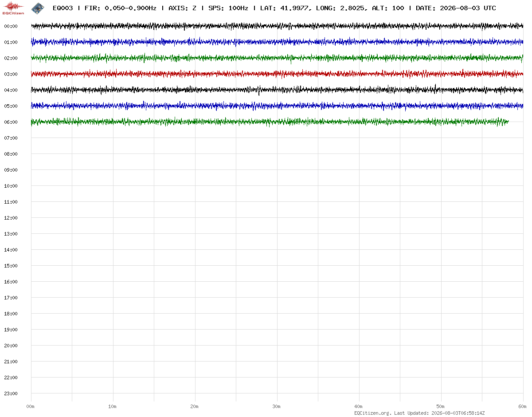Click the black 04:00 seismic trace
The width and height of the screenshot is (532, 417).
(x=277, y=90)
